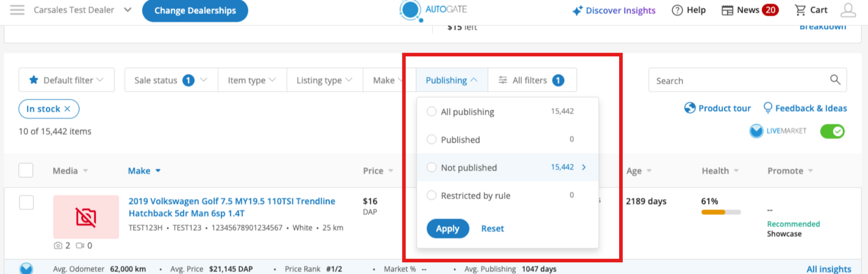Click the Reset link in Publishing menu
868x274 pixels.
tap(492, 229)
